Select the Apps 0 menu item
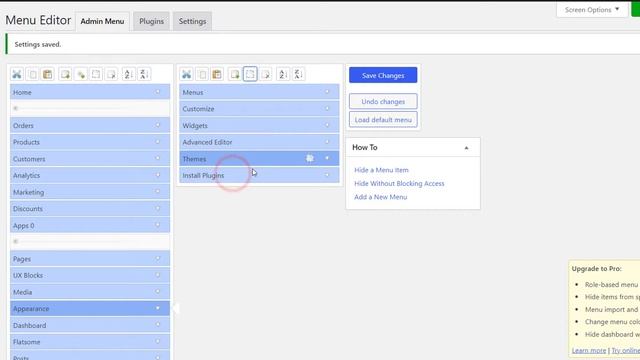Viewport: 640px width, 360px height. click(90, 225)
